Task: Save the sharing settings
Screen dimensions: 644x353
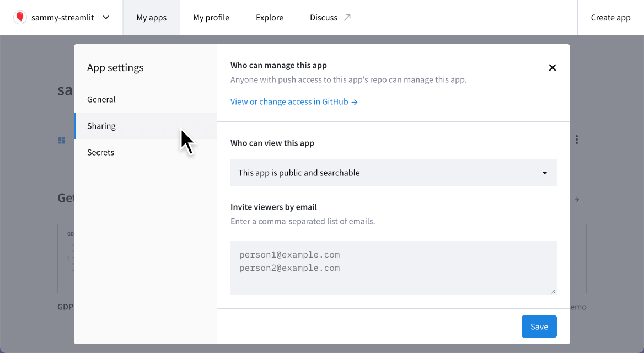Action: click(539, 327)
